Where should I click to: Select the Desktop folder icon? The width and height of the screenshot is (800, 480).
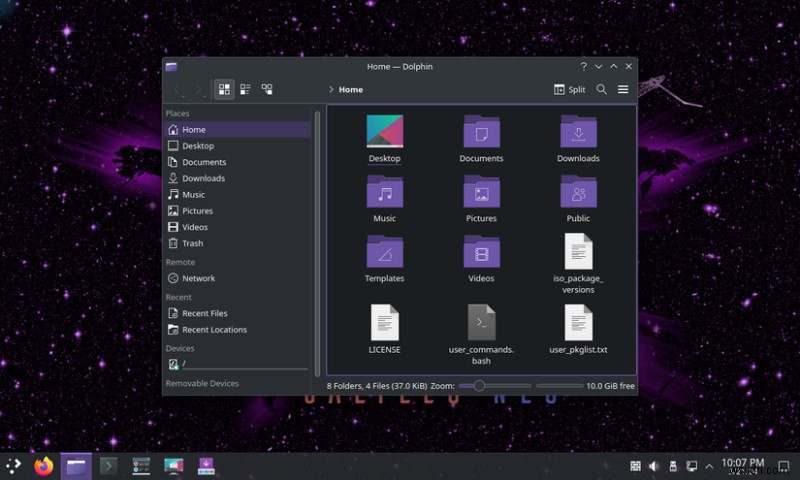[385, 132]
